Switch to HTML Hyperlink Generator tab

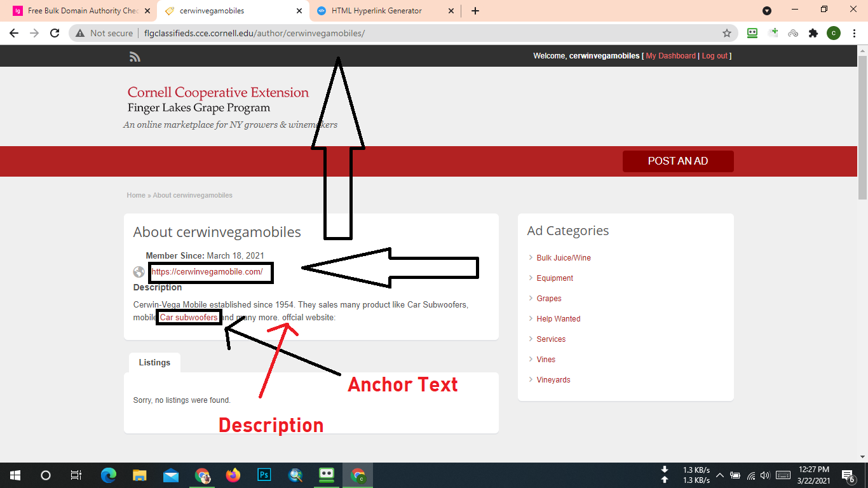(376, 11)
